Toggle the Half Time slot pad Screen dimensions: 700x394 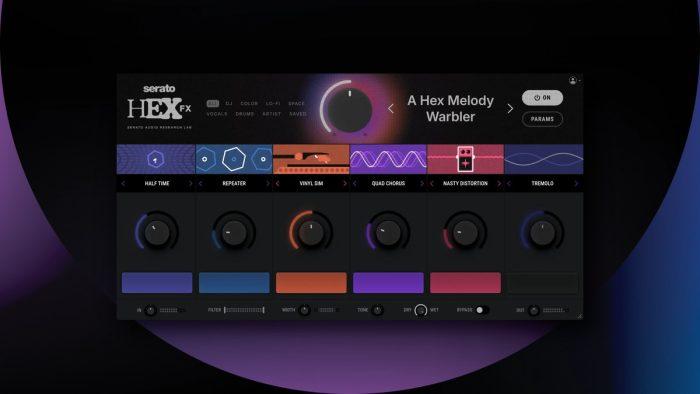click(157, 282)
